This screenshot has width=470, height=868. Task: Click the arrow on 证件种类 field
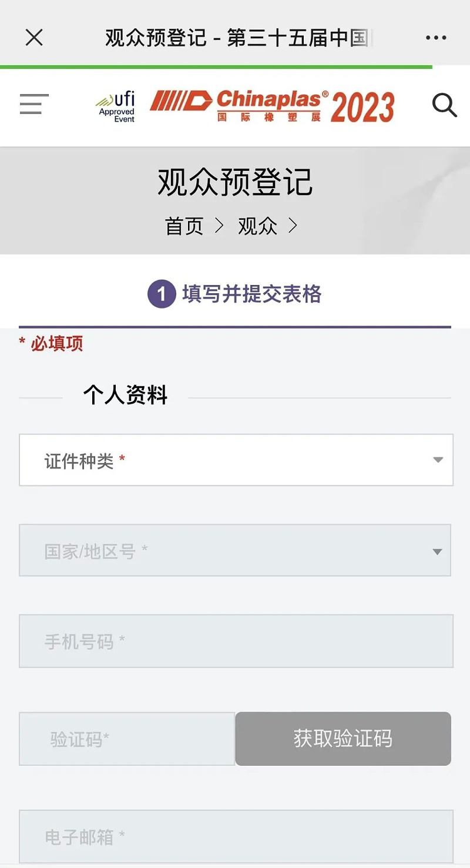[x=438, y=460]
